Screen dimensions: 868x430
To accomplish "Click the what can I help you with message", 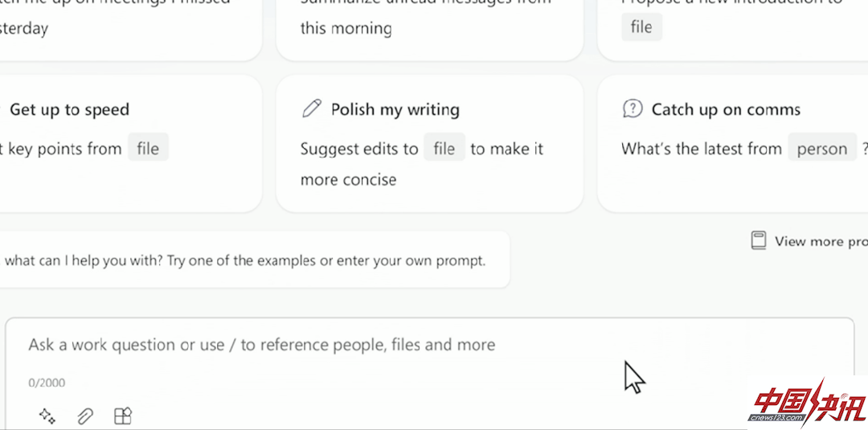I will [x=244, y=260].
